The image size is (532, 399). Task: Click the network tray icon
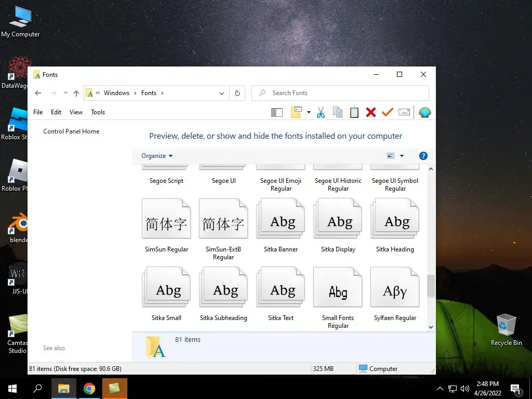tap(453, 389)
